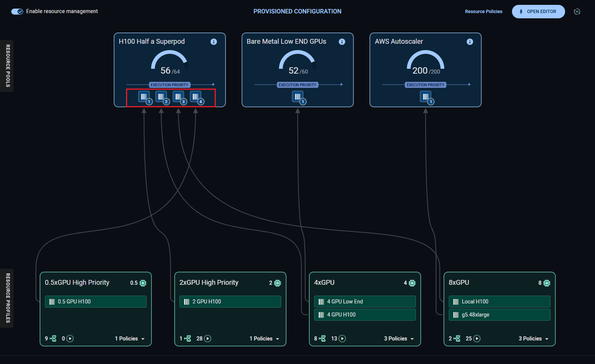This screenshot has height=364, width=595.
Task: Click the running jobs icon in 2xGPU High Priority
Action: coord(208,339)
